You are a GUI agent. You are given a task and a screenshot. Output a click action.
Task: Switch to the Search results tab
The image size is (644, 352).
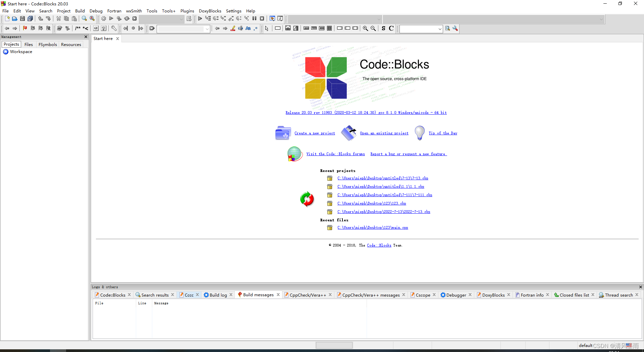[155, 295]
